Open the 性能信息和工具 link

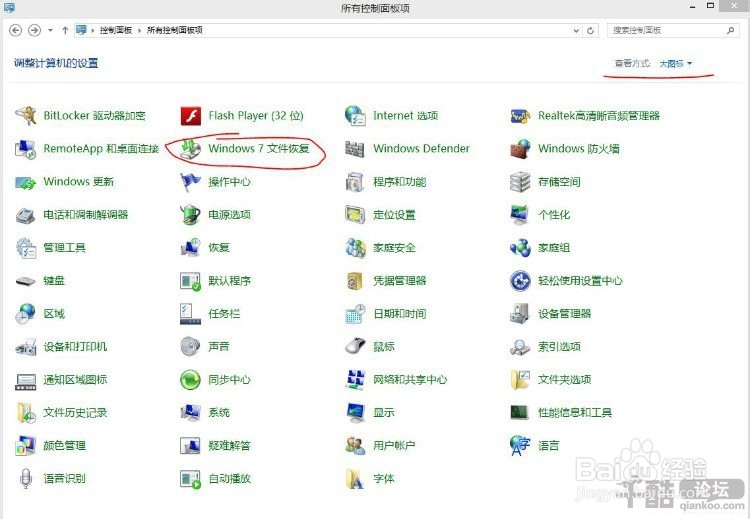(575, 413)
